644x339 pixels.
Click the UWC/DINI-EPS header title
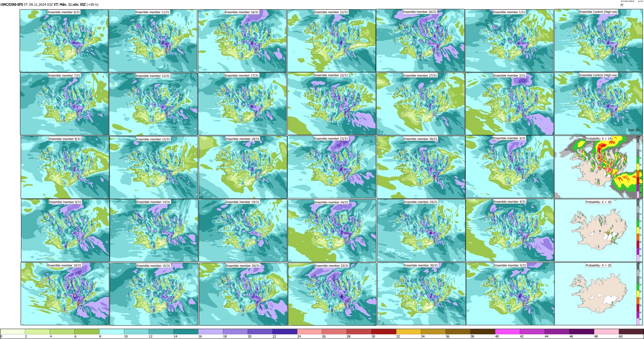12,5
